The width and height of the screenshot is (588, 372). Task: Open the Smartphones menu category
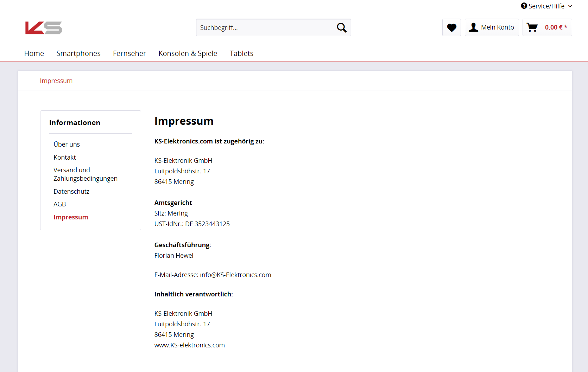point(78,53)
